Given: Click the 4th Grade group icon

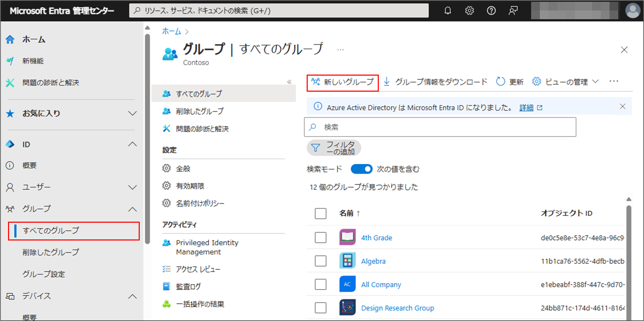Looking at the screenshot, I should pos(347,237).
